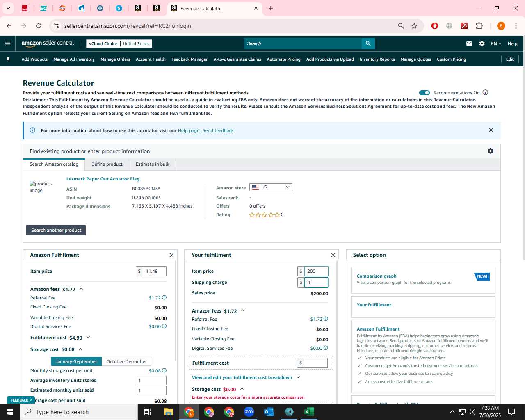Click the Fulfillment cost input field
Screen dimensions: 525x420
tap(315, 363)
